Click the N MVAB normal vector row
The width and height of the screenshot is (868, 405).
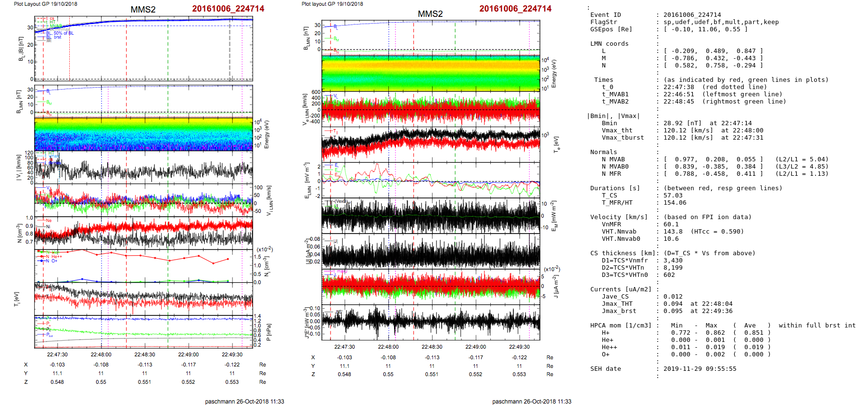tap(712, 159)
